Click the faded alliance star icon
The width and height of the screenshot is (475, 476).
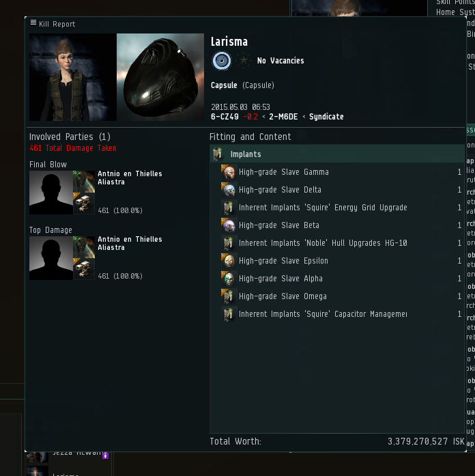point(243,61)
